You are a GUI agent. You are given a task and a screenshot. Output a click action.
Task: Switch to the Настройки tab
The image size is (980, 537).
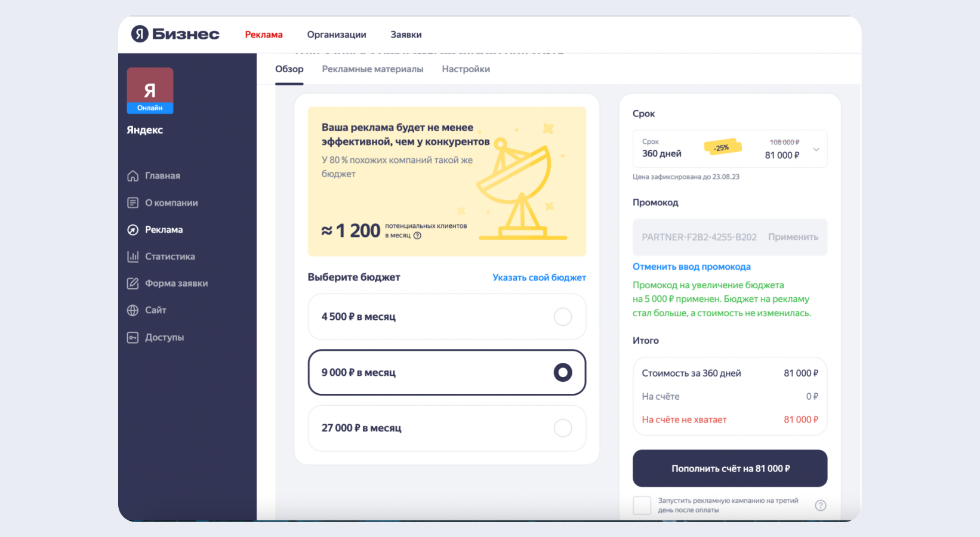point(466,69)
